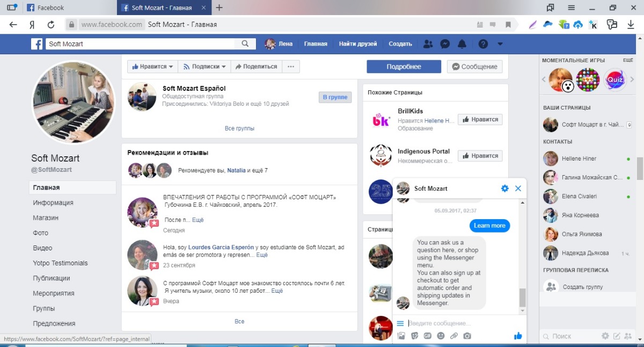
Task: Open Фото page section
Action: (x=40, y=233)
